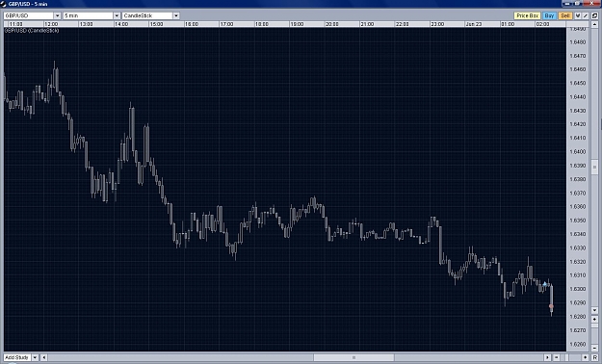602x364 pixels.
Task: Click the vertical zoom slider handle
Action: [x=594, y=325]
